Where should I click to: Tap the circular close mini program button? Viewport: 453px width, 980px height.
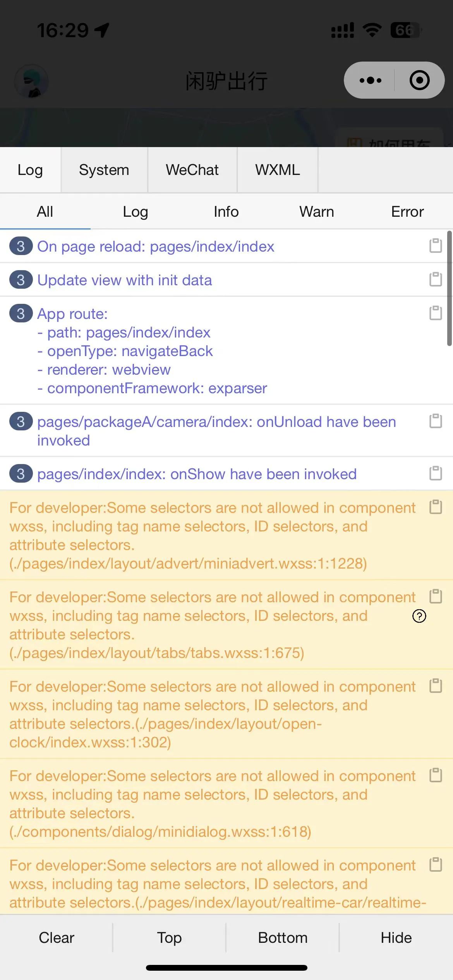419,81
